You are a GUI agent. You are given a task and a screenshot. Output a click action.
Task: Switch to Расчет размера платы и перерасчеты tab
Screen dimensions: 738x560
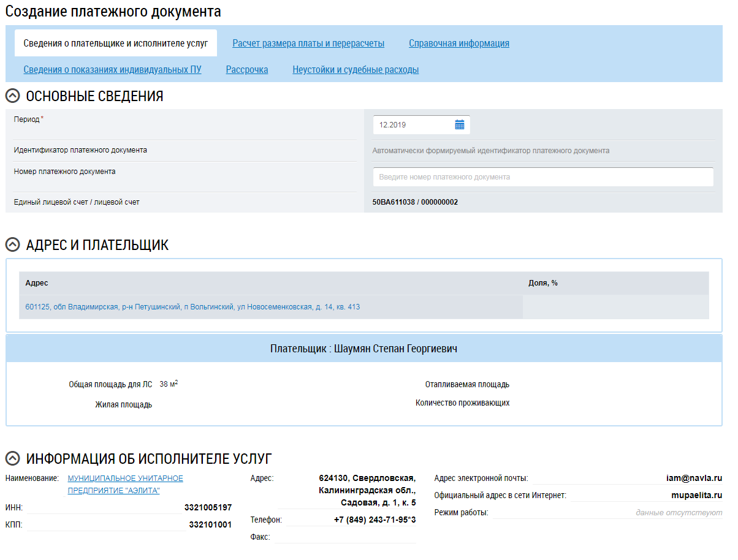coord(308,44)
